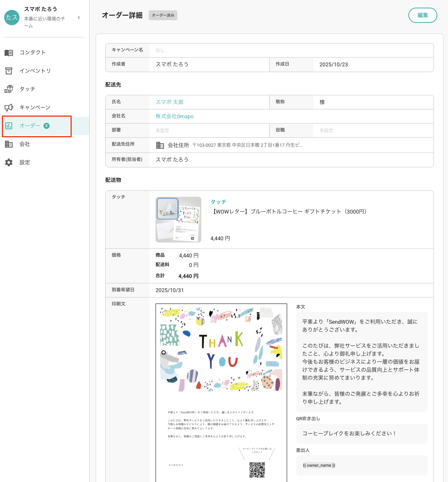Screen dimensions: 448x482
Task: Click the インベントリ archive box icon
Action: [x=9, y=71]
